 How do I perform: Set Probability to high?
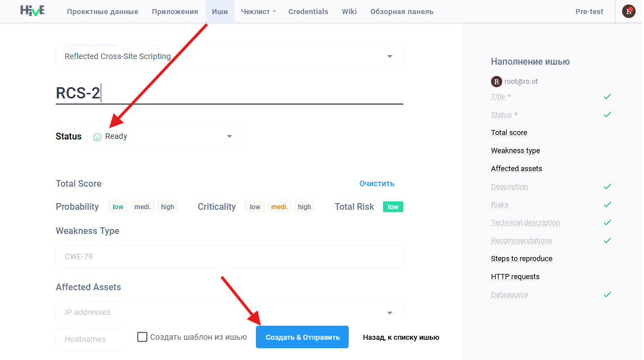[167, 206]
